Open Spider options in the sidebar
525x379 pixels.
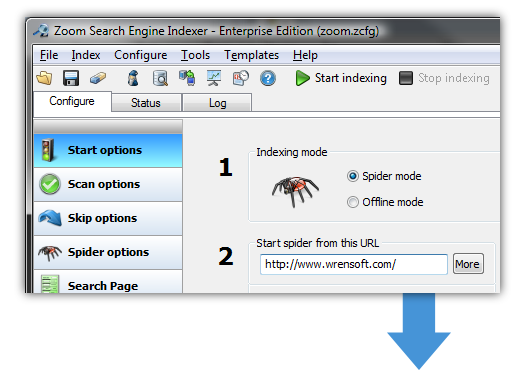(108, 252)
